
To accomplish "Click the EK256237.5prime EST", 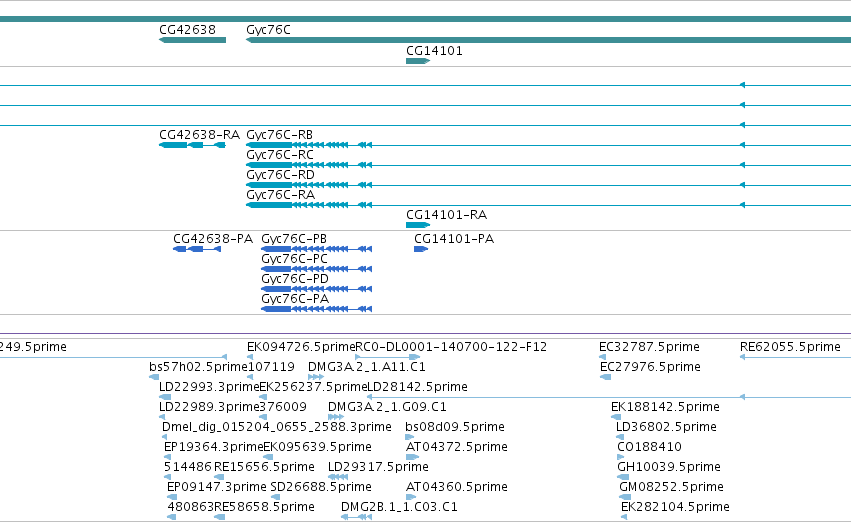I will pyautogui.click(x=263, y=397).
